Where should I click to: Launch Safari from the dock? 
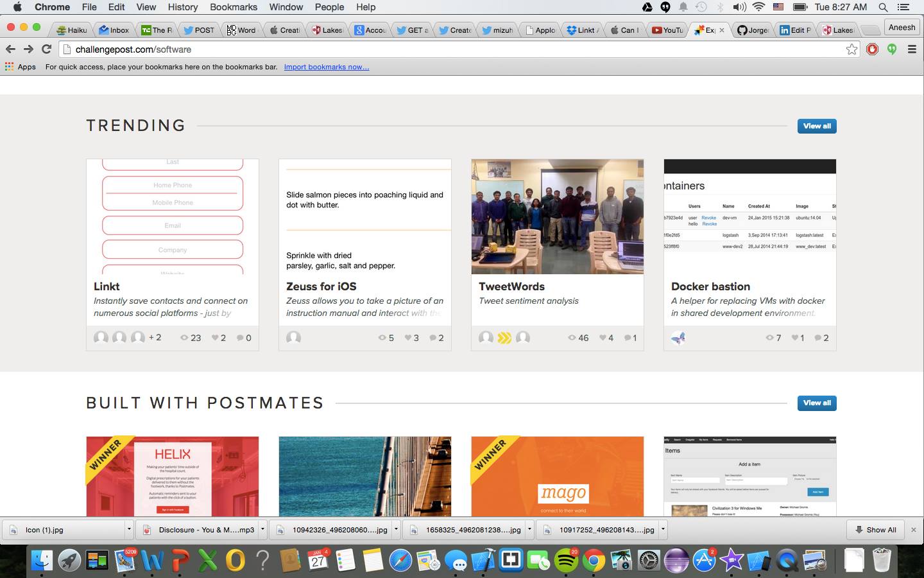coord(400,561)
